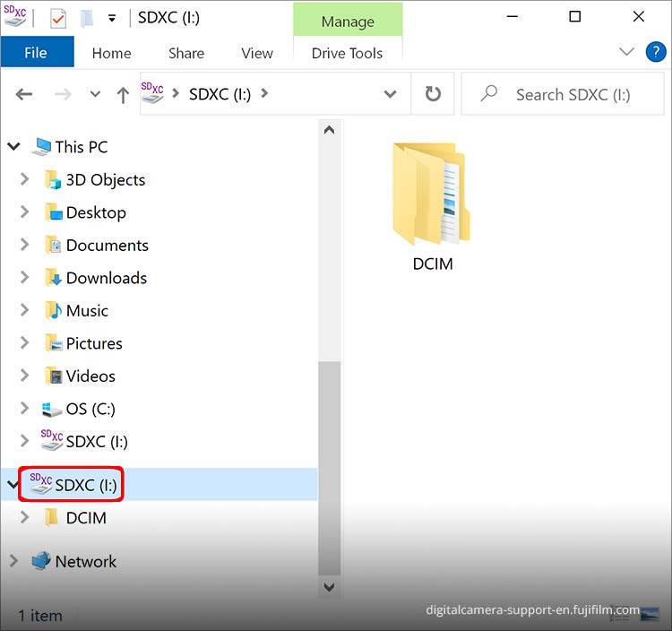Click the Search SDXC (I:) field
This screenshot has width=672, height=631.
click(563, 94)
